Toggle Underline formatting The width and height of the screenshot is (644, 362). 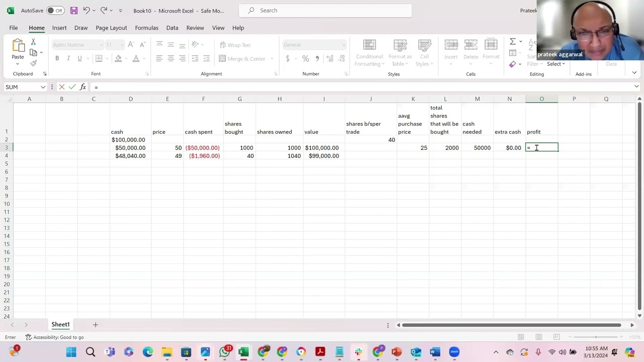(79, 59)
